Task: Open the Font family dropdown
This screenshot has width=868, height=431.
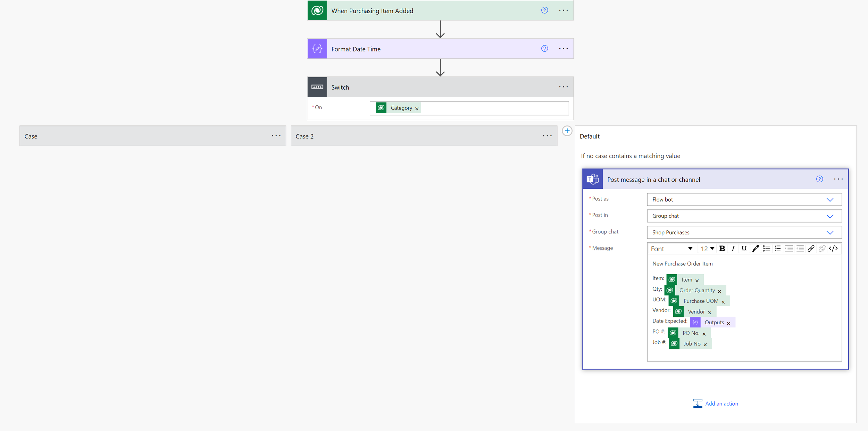Action: (x=671, y=249)
